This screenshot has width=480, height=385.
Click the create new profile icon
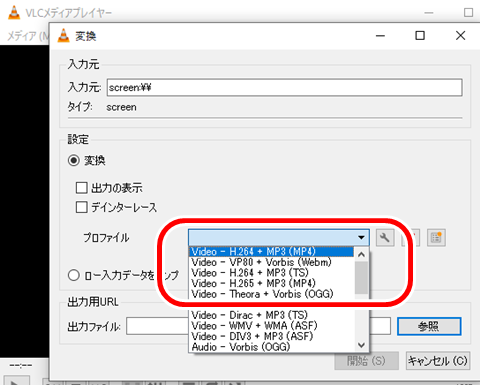point(436,238)
